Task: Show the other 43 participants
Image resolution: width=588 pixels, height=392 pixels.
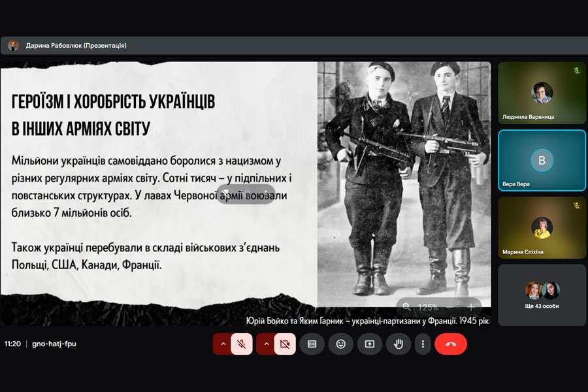Action: (x=542, y=295)
